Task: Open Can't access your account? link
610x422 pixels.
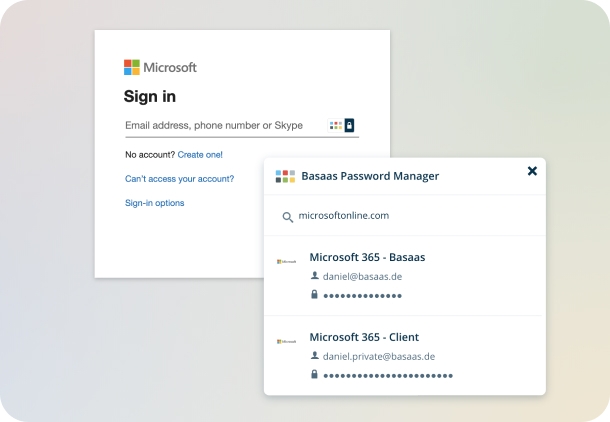Action: tap(179, 179)
